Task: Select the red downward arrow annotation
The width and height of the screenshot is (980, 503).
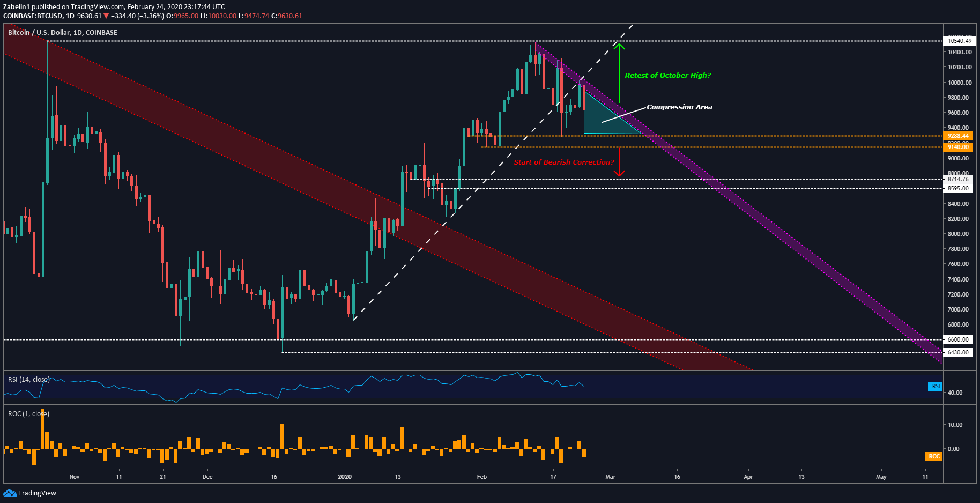Action: coord(619,162)
